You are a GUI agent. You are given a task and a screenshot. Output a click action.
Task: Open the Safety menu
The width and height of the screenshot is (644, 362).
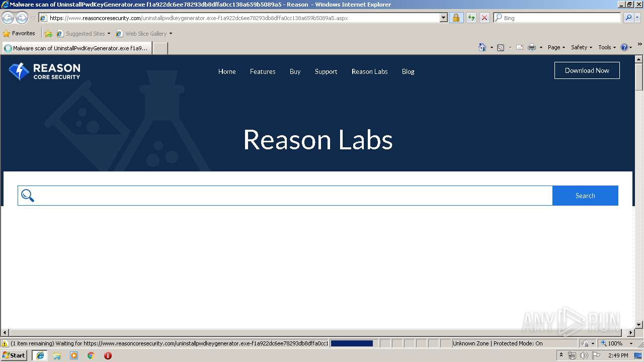coord(581,47)
